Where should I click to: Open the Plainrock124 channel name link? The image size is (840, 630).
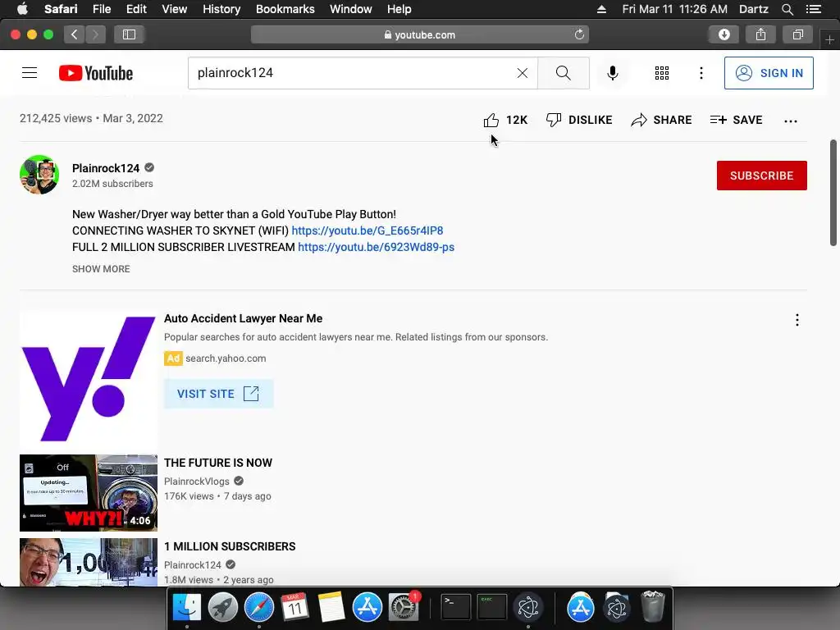(106, 168)
